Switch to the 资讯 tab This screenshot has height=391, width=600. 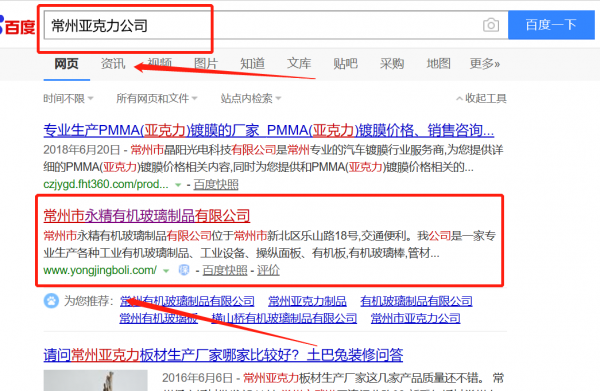point(113,64)
